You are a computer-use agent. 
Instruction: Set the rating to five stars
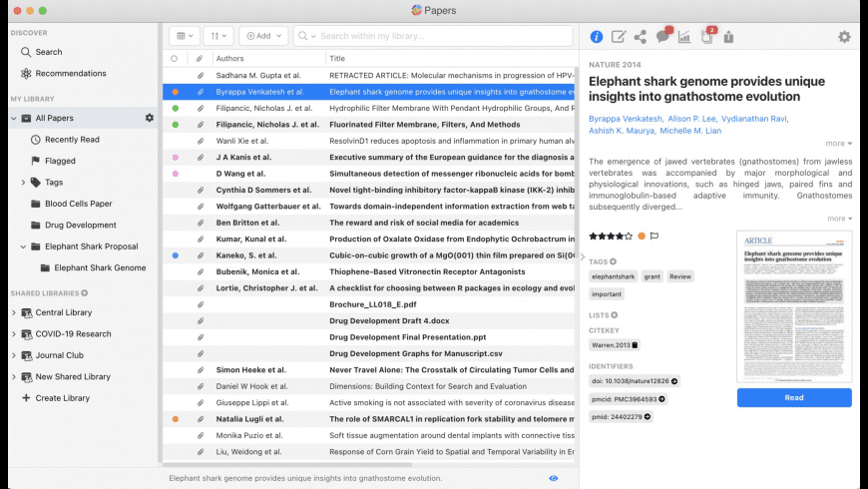(x=629, y=236)
